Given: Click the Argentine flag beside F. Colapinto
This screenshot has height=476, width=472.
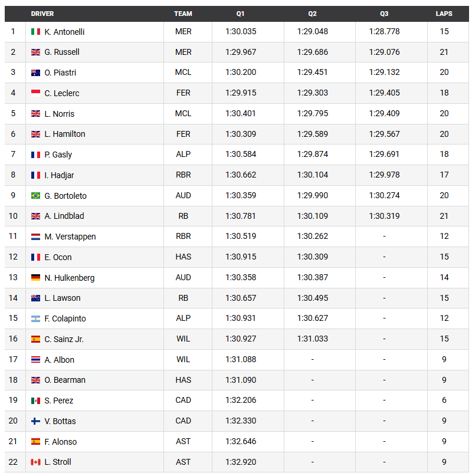Looking at the screenshot, I should pos(35,319).
